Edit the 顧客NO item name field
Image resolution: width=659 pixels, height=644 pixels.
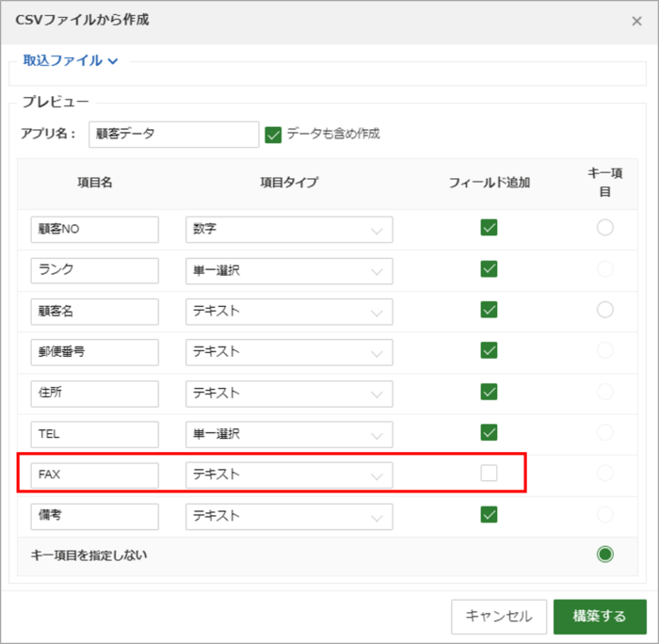(94, 230)
